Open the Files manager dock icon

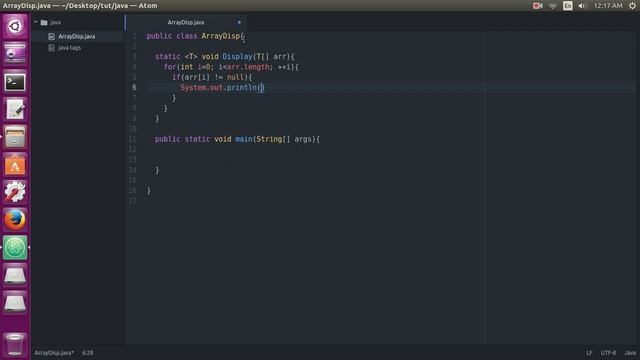pos(15,137)
